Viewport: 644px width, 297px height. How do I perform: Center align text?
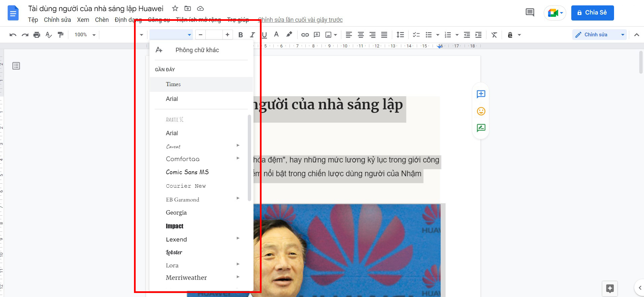(361, 35)
